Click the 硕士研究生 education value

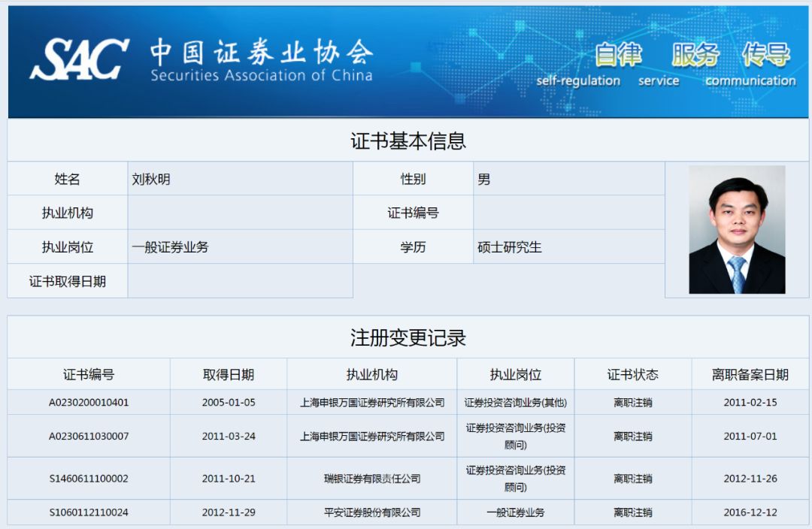509,247
